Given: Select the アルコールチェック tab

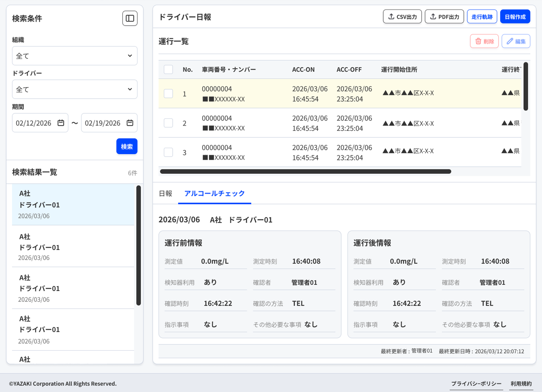Looking at the screenshot, I should (x=214, y=193).
